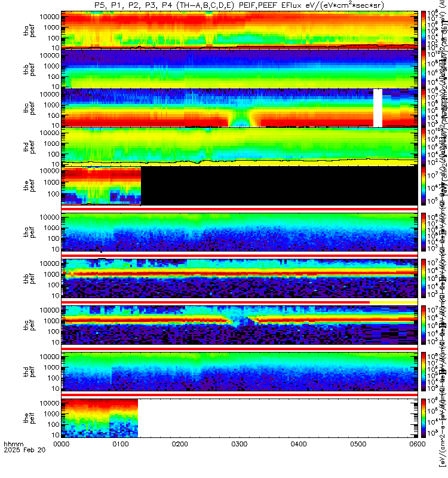Click the thb peif y-axis label
The width and height of the screenshot is (448, 478).
tap(29, 278)
